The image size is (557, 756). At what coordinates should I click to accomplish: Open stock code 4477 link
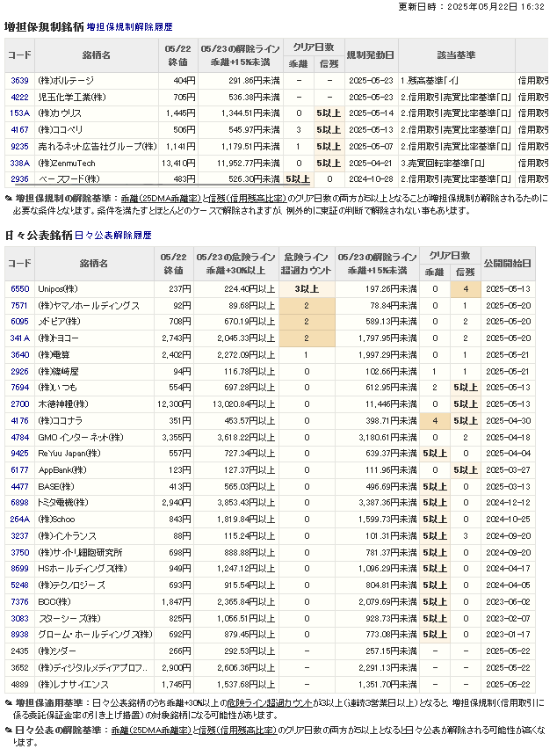pos(19,487)
